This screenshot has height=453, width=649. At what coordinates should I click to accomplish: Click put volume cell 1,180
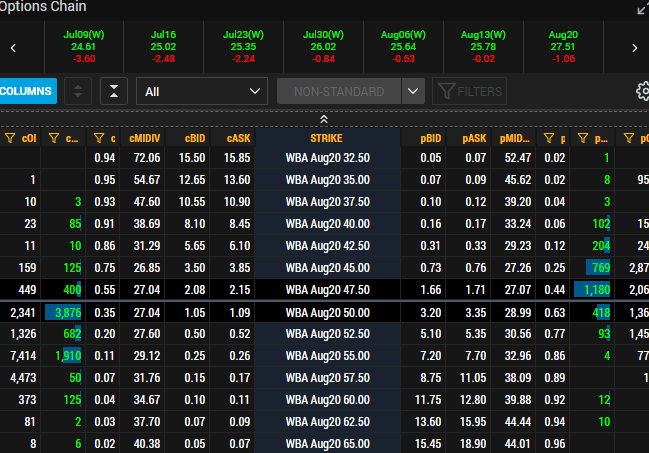pos(592,289)
